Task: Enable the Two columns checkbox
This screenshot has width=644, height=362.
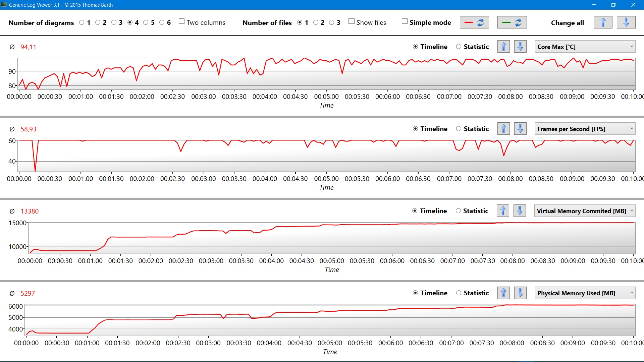Action: point(182,21)
